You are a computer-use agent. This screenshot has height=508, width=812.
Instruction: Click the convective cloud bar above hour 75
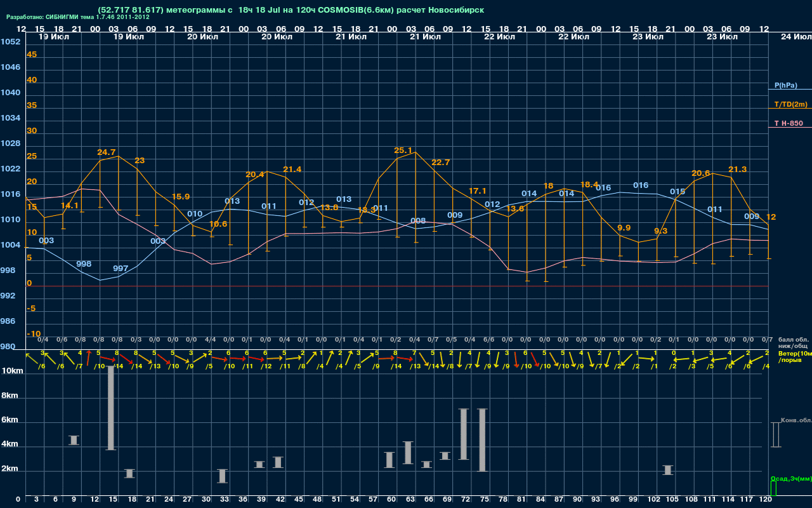[482, 440]
